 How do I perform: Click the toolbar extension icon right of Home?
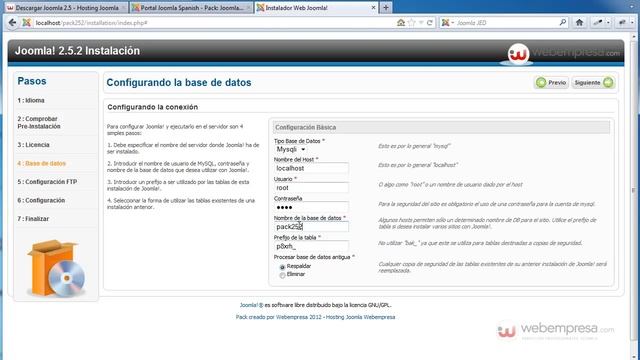coord(598,23)
